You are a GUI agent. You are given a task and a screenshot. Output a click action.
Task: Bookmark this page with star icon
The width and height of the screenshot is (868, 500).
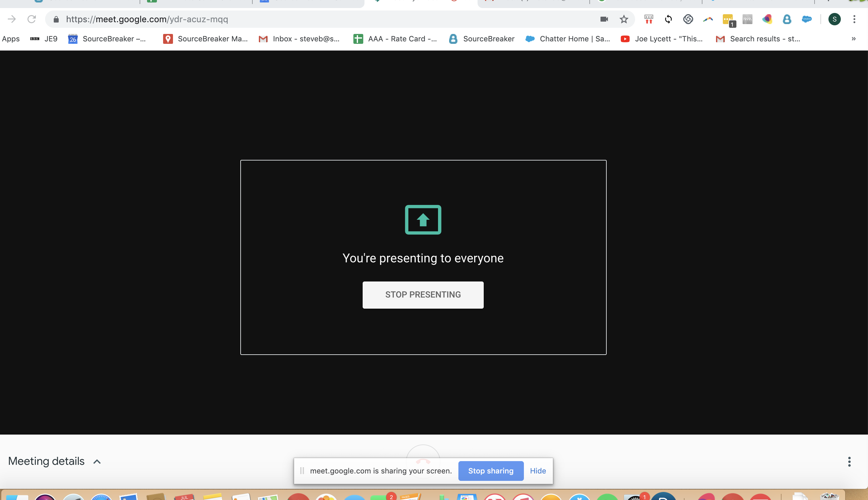[624, 19]
